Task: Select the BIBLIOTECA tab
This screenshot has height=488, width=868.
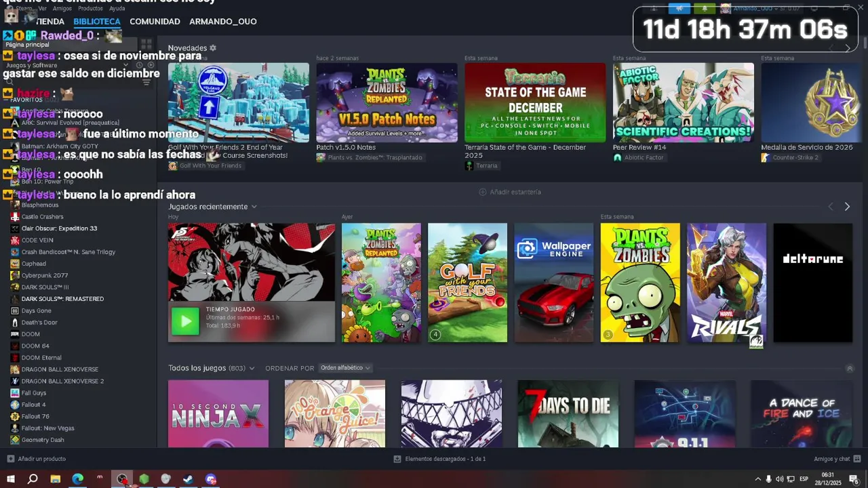Action: [x=97, y=22]
